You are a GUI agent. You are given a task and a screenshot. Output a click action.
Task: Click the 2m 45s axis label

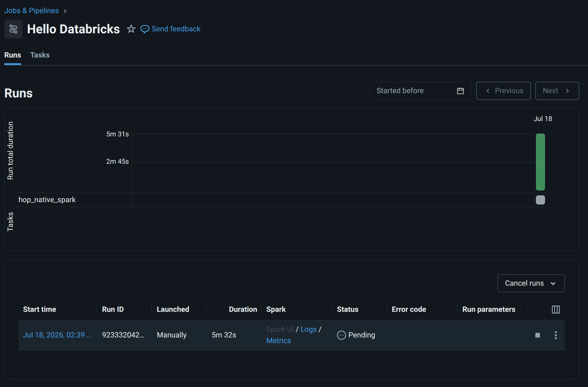click(117, 161)
